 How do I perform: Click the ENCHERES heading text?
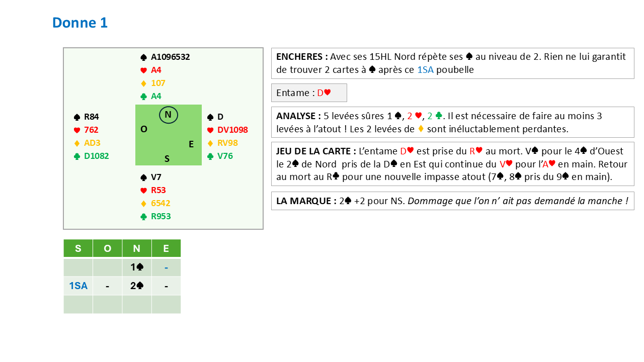tap(302, 57)
